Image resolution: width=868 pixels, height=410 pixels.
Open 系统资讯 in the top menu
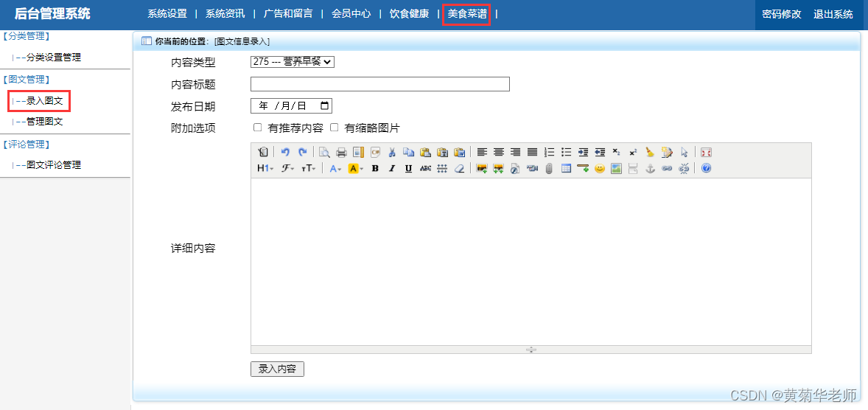tap(225, 14)
